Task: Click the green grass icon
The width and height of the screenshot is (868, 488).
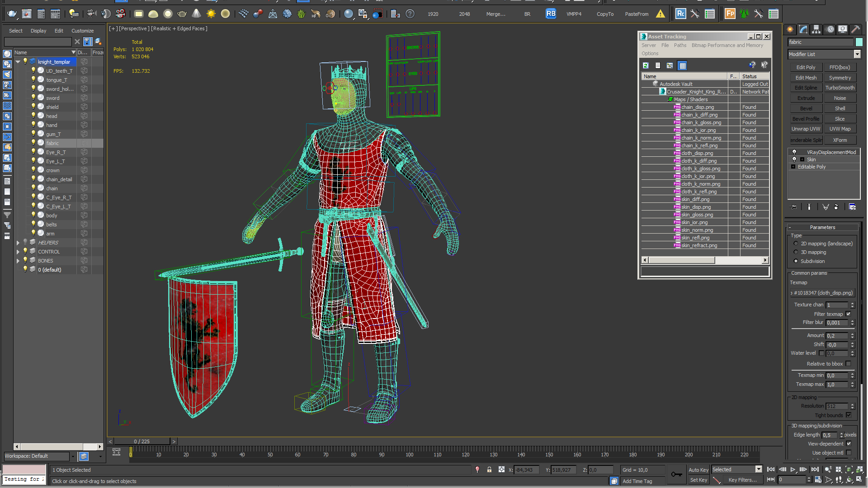Action: pos(302,14)
